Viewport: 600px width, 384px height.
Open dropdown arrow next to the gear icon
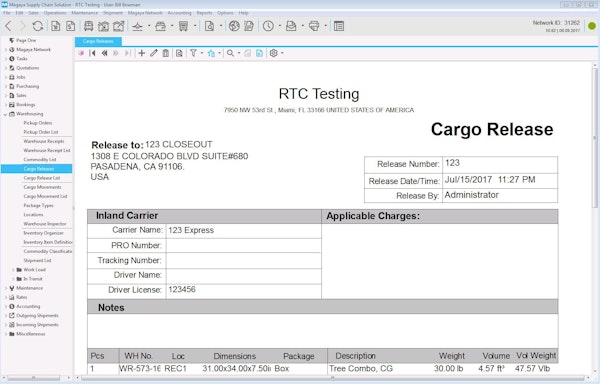point(282,53)
